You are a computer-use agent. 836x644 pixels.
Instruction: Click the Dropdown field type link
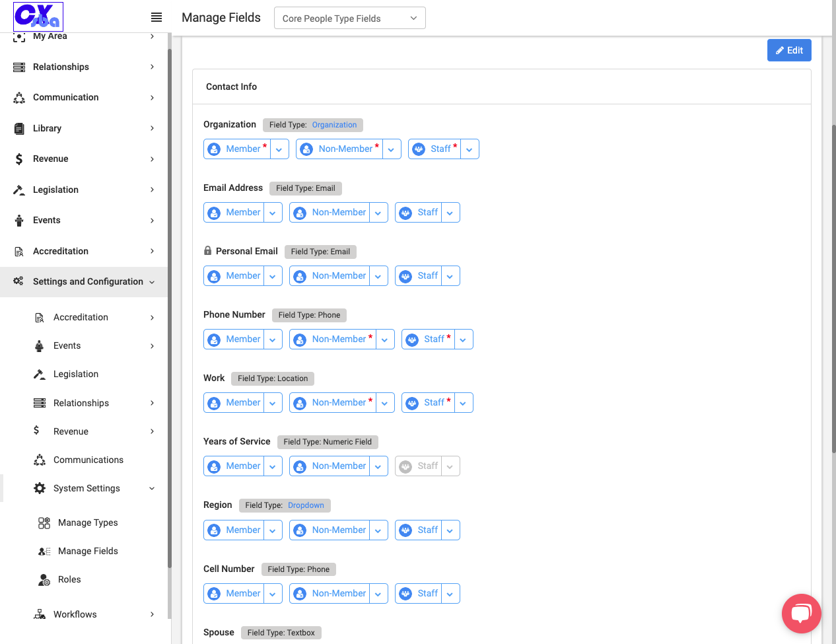pyautogui.click(x=306, y=505)
